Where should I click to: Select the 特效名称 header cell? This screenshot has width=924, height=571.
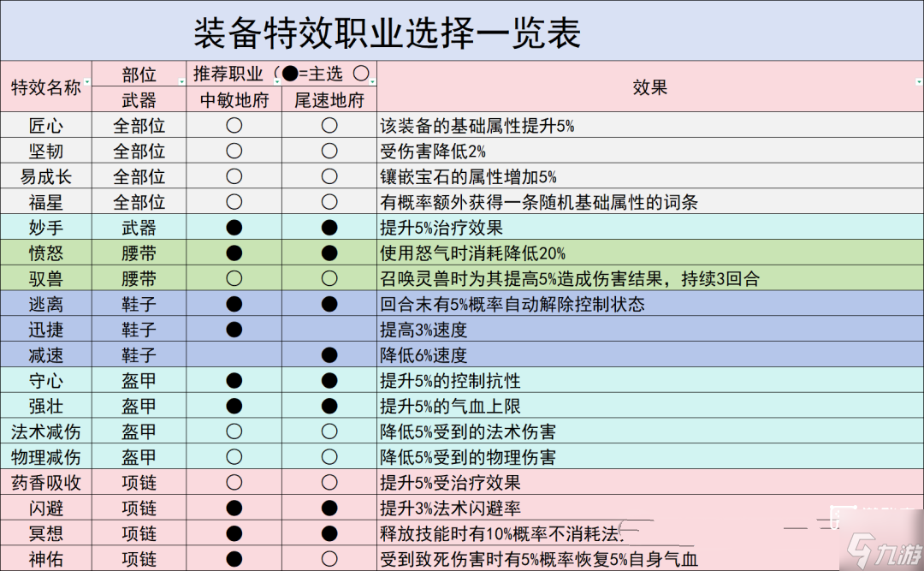pyautogui.click(x=46, y=86)
